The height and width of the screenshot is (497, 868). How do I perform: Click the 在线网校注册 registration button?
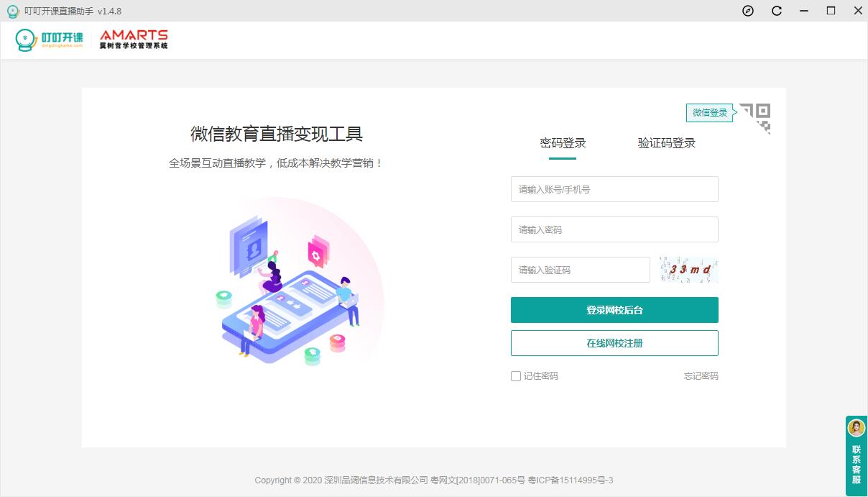pos(614,343)
